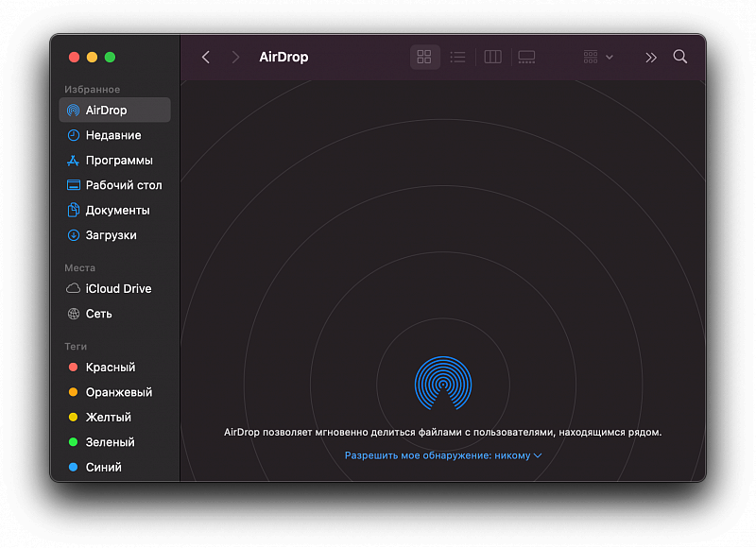Go back using the left arrow
This screenshot has width=756, height=548.
(x=206, y=57)
